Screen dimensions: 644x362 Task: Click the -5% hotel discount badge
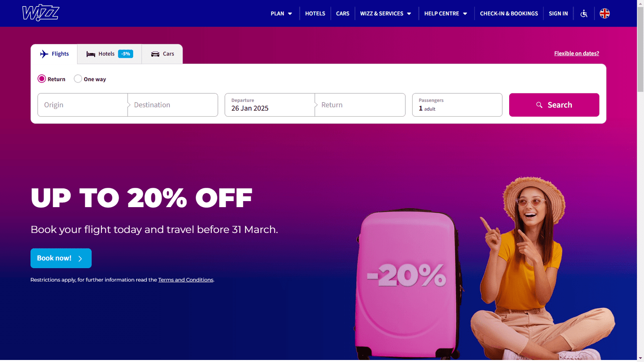(x=126, y=54)
